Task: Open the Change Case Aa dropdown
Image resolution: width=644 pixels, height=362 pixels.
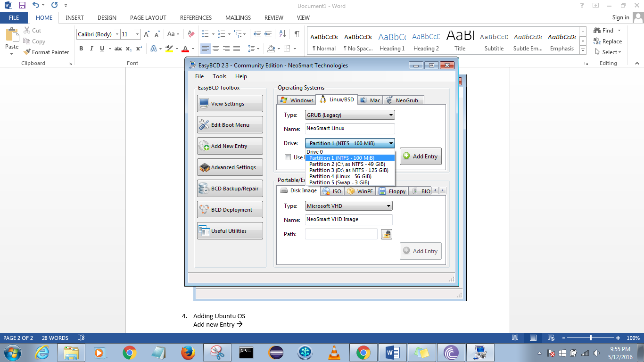Action: pyautogui.click(x=173, y=34)
